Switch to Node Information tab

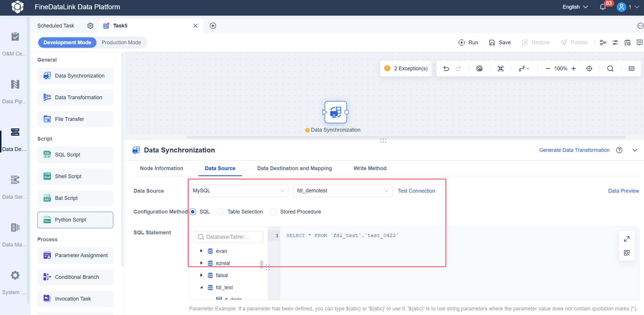[x=162, y=168]
